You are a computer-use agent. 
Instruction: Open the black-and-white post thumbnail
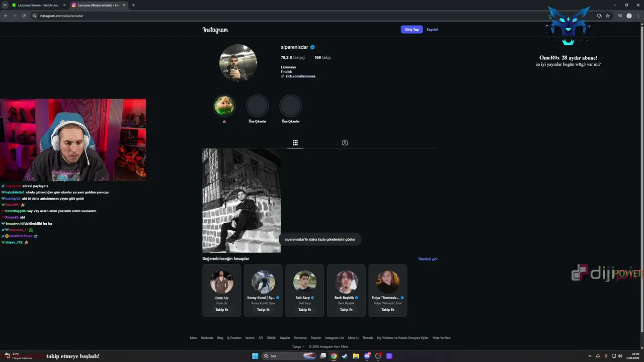click(x=242, y=200)
